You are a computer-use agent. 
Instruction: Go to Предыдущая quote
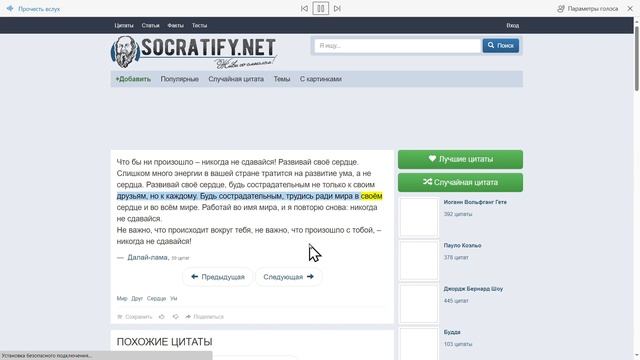(x=218, y=277)
